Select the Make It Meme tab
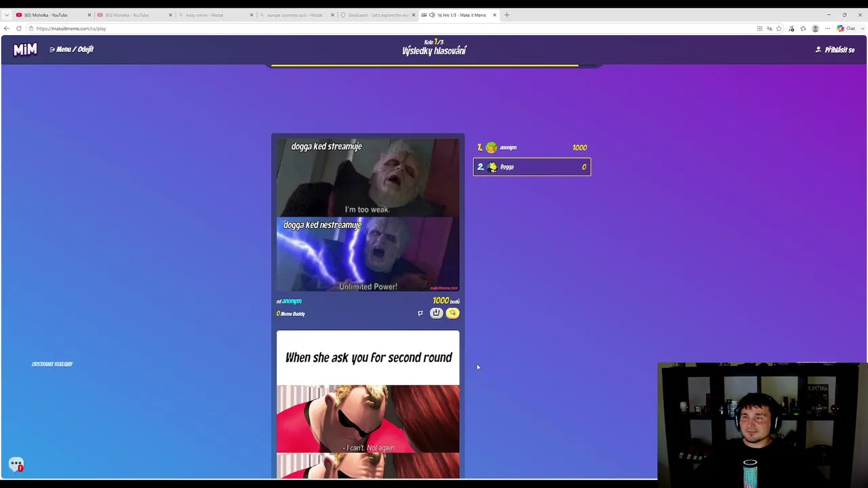The height and width of the screenshot is (488, 868). [x=460, y=15]
